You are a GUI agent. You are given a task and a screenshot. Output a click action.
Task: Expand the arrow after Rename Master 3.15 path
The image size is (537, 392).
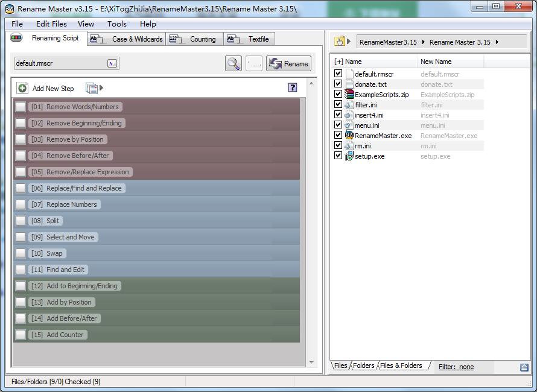coord(497,42)
